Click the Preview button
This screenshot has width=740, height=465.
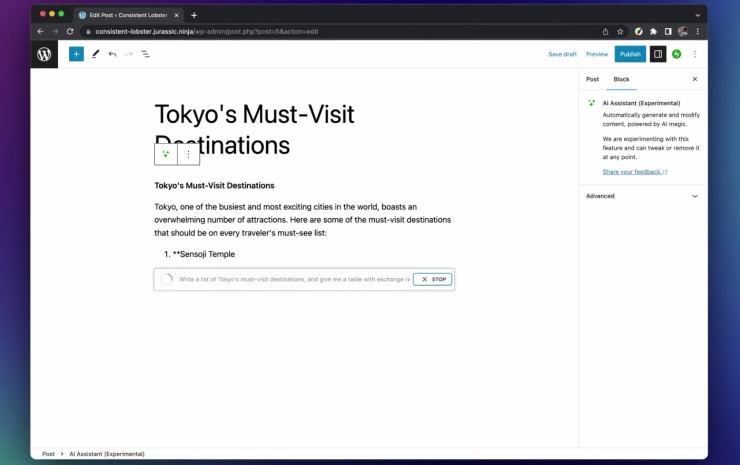coord(596,54)
